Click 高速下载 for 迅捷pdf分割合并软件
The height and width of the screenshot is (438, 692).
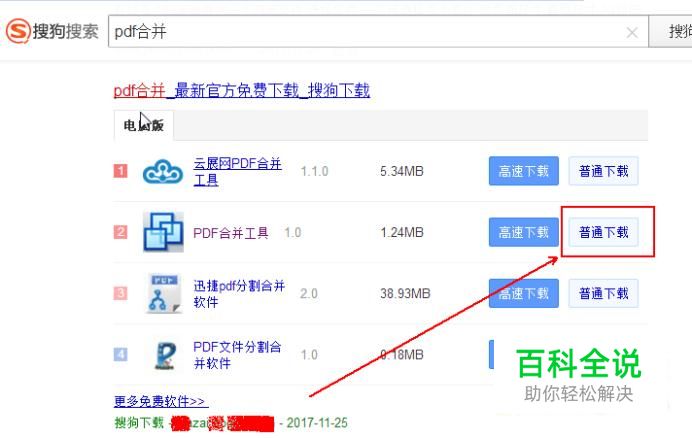tap(524, 294)
